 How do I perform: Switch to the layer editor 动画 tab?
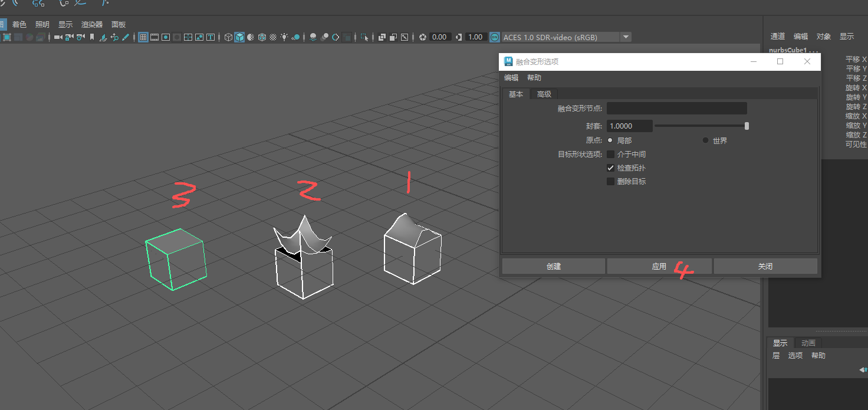tap(808, 343)
